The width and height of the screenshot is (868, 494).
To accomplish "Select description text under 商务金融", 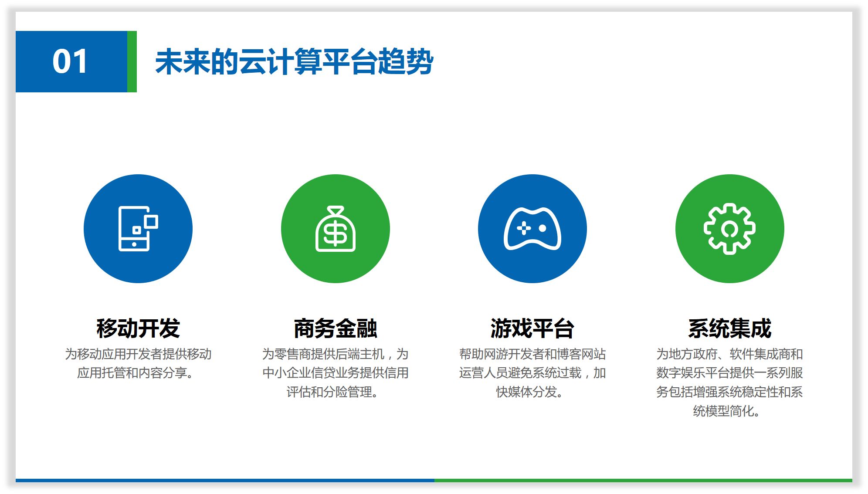I will (x=335, y=373).
